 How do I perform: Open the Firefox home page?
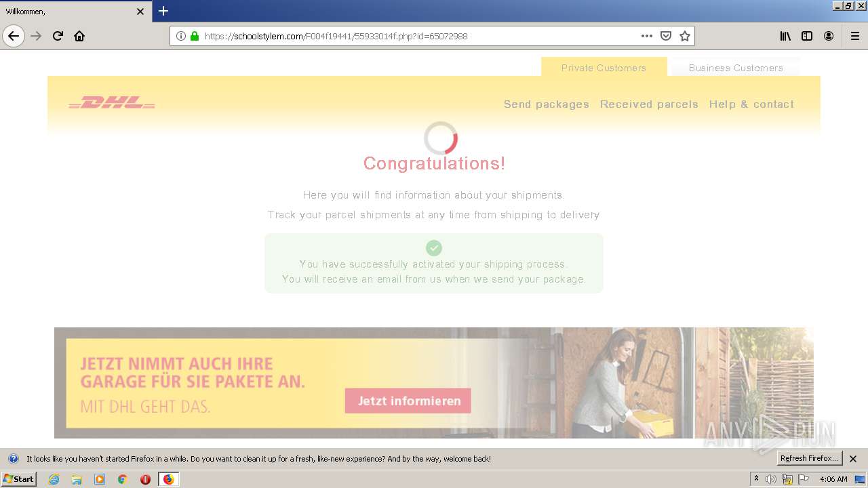[x=79, y=36]
